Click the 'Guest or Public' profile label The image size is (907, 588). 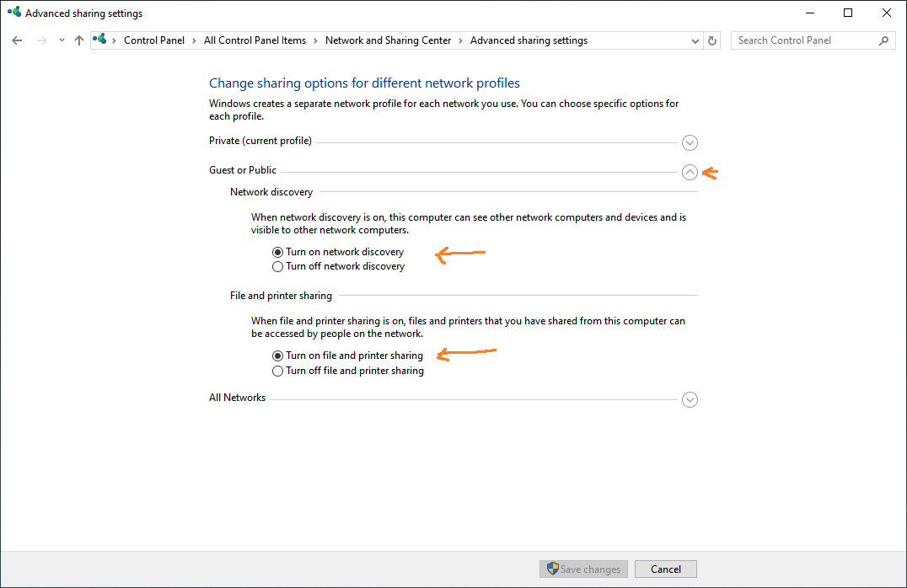(x=243, y=170)
